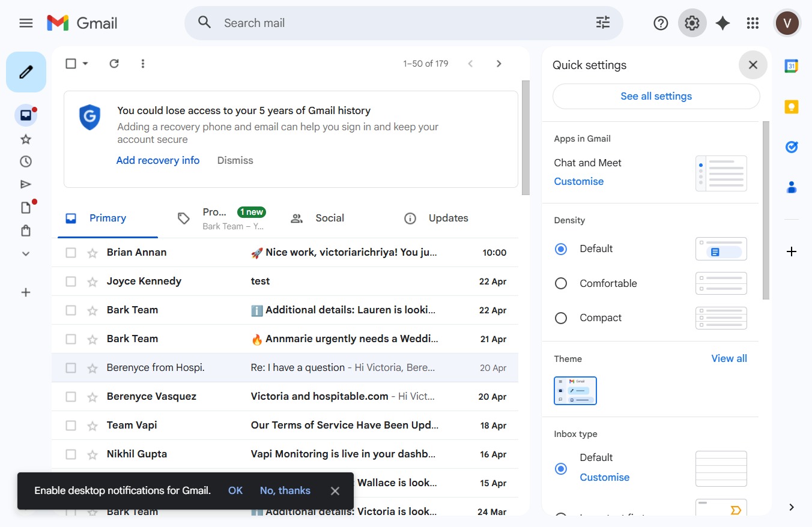Decline notifications with No, thanks

285,490
